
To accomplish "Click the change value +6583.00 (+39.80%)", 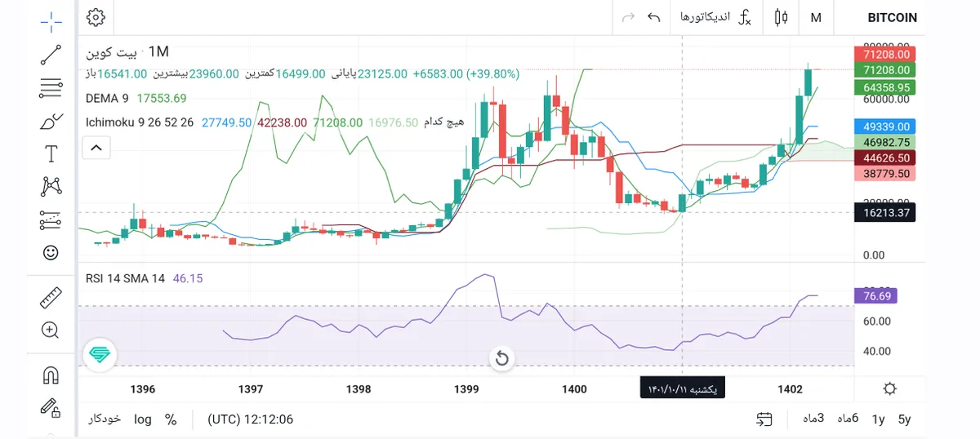I will click(466, 73).
